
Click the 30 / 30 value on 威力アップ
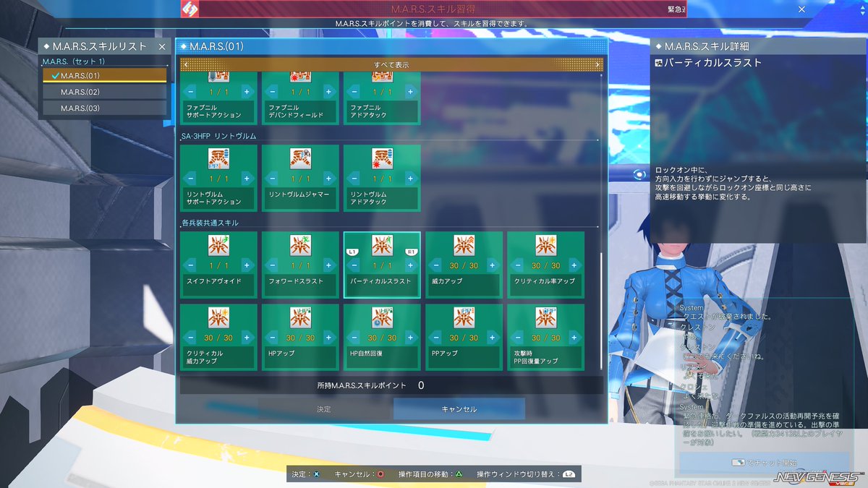(464, 265)
